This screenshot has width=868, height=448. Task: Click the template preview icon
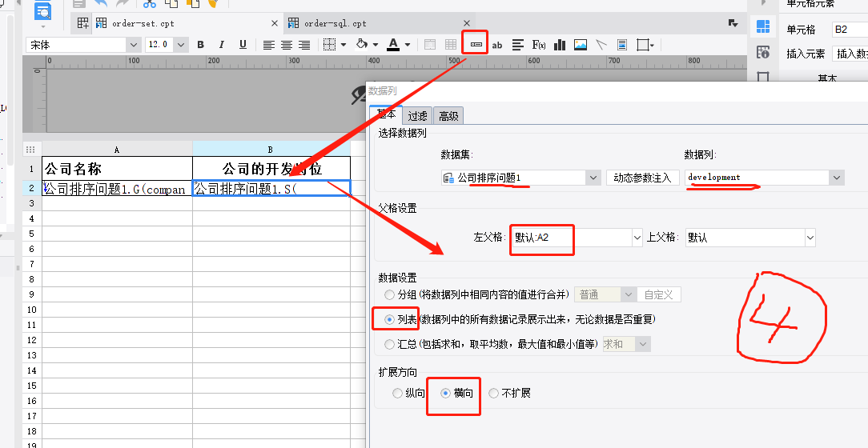[x=43, y=10]
